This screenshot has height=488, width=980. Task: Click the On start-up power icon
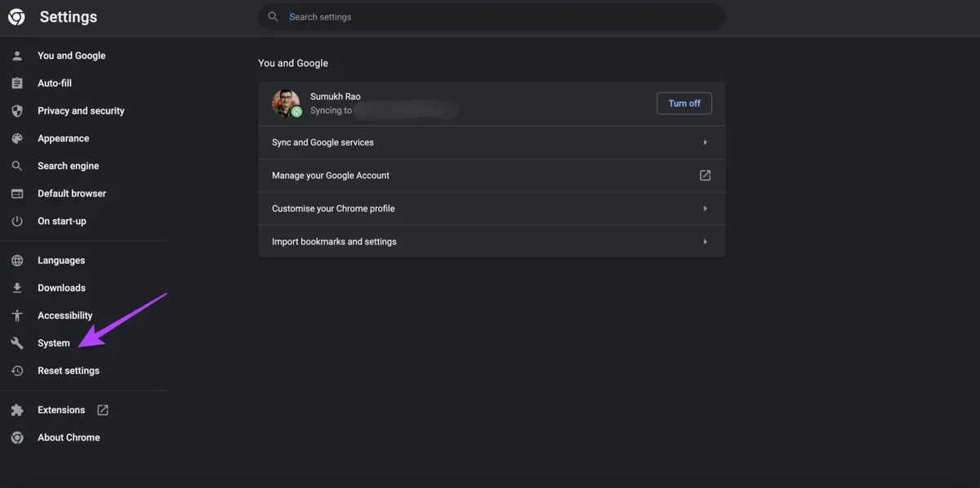pyautogui.click(x=17, y=222)
